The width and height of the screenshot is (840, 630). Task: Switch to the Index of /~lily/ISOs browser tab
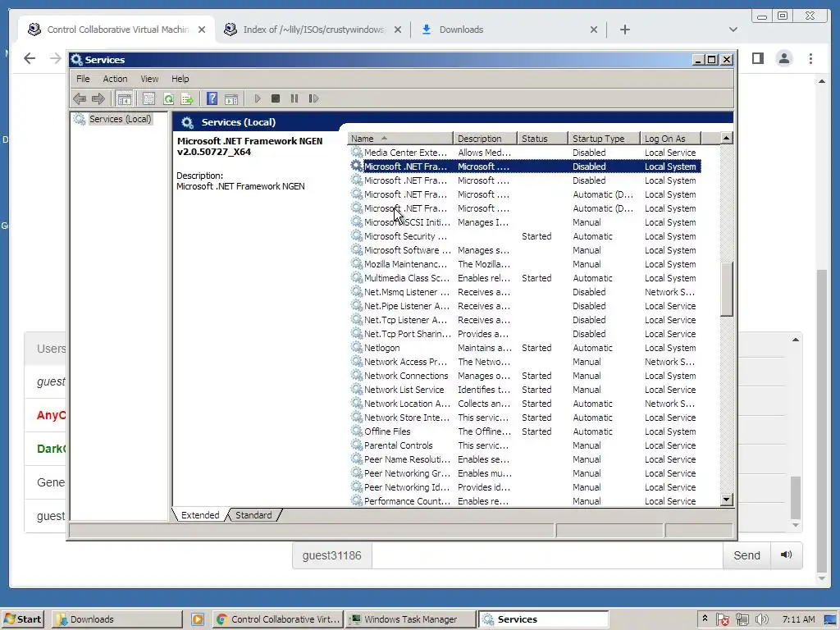click(x=313, y=30)
